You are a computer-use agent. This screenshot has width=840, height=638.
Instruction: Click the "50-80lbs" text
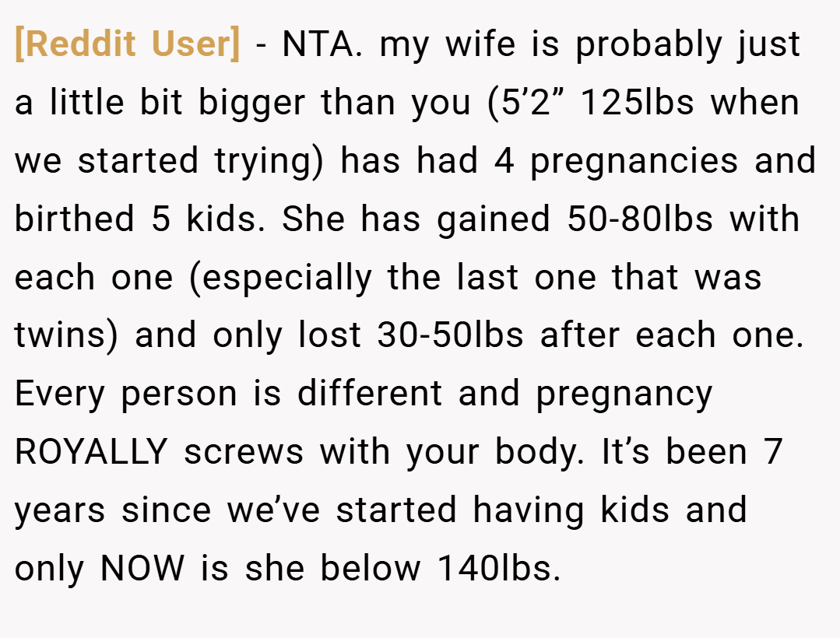640,219
